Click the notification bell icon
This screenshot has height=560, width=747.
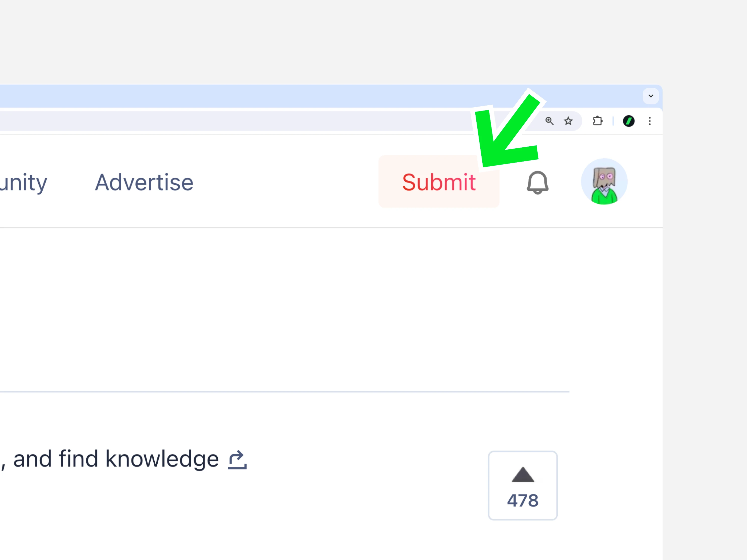(537, 183)
